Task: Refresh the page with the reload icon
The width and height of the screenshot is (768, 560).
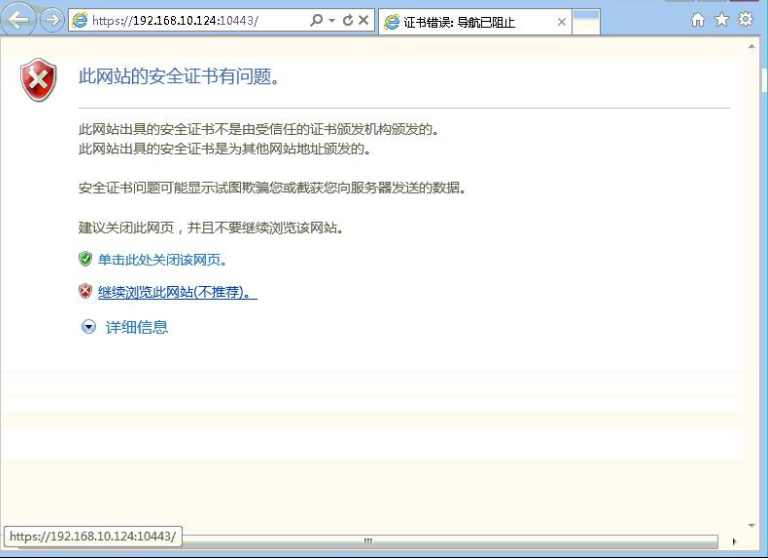Action: 348,20
